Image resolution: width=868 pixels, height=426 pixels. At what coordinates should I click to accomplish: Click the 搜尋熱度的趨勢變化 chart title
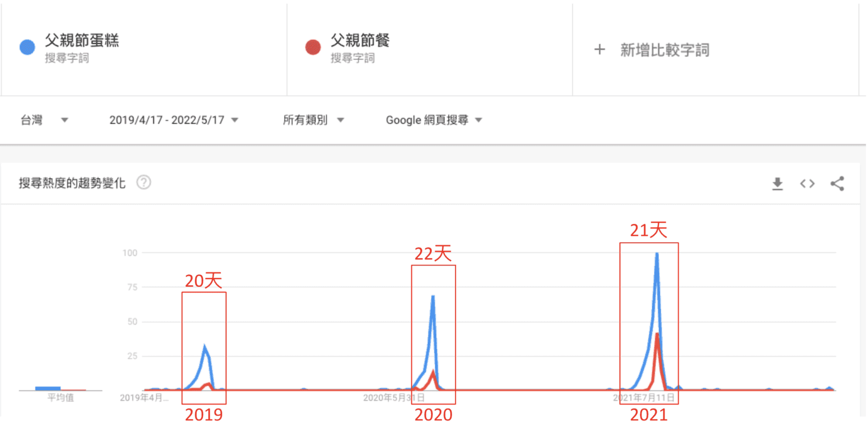(72, 183)
